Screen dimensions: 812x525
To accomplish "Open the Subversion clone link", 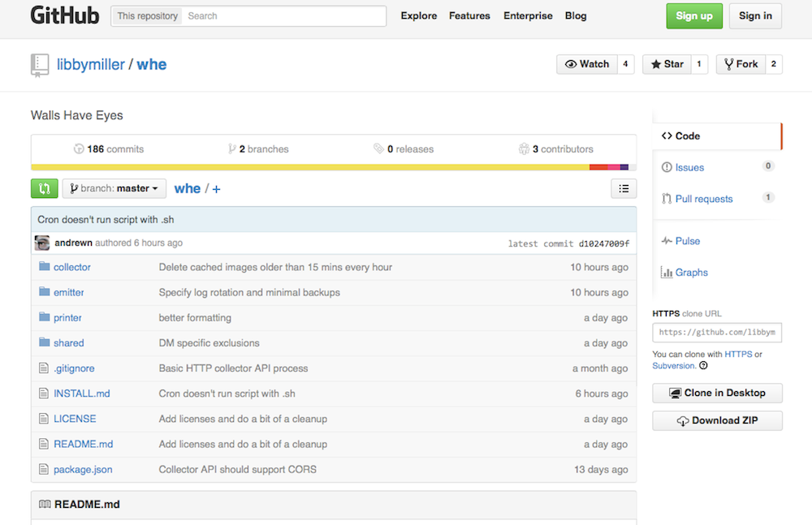I will (674, 365).
